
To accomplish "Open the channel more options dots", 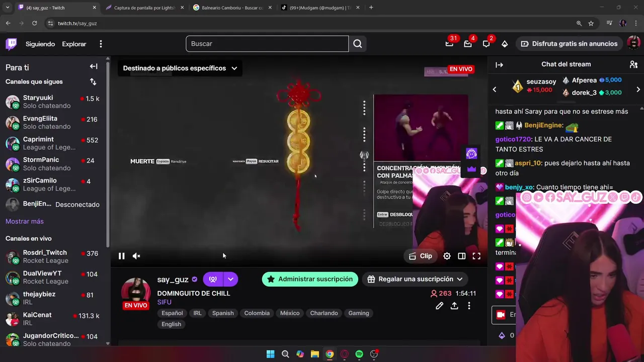I will (x=469, y=306).
